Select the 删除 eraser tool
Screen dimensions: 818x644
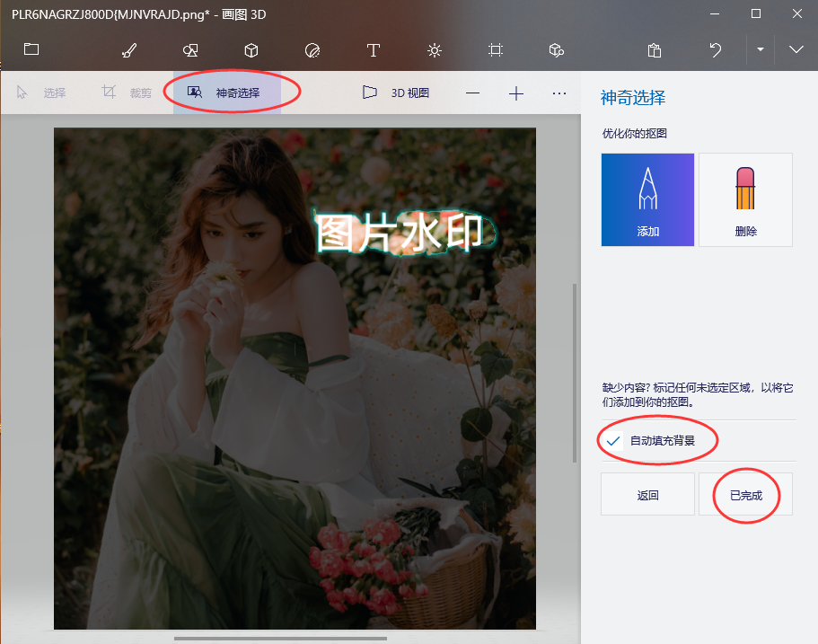(x=745, y=199)
